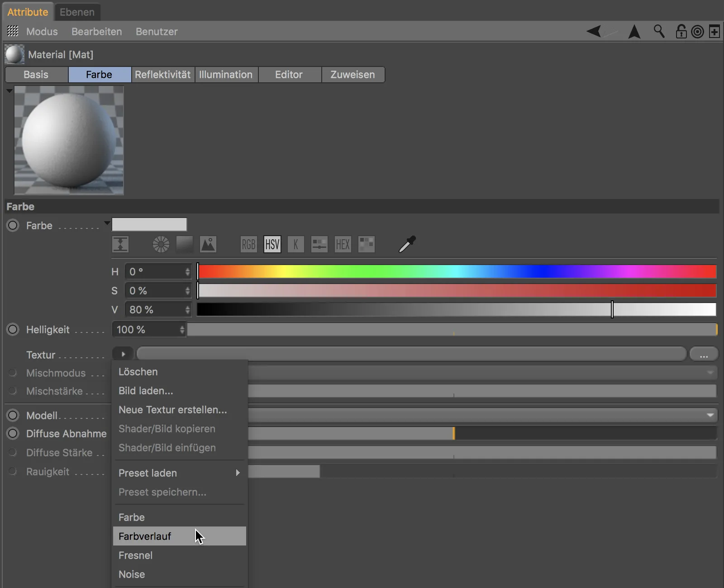Open search with the magnifier icon
The height and width of the screenshot is (588, 724).
click(x=659, y=31)
